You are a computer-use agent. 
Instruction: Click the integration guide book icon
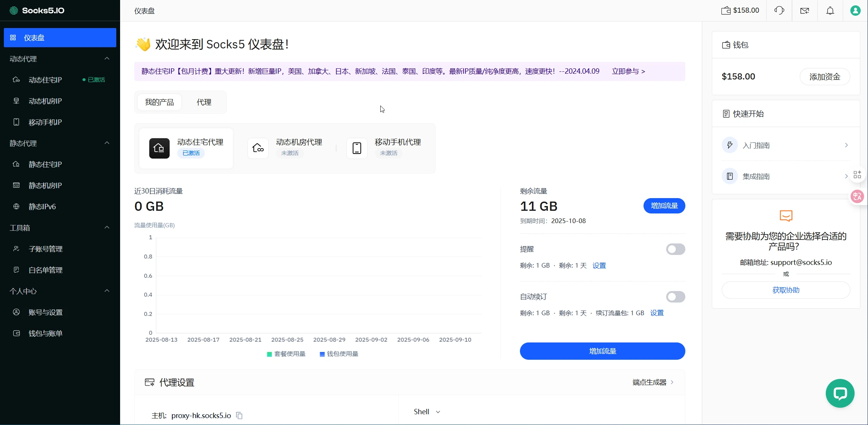point(730,176)
